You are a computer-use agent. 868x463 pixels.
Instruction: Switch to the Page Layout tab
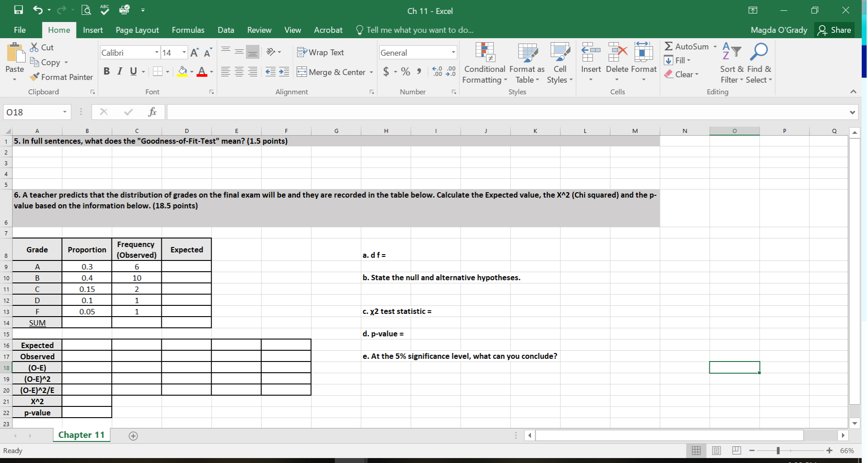pyautogui.click(x=137, y=30)
